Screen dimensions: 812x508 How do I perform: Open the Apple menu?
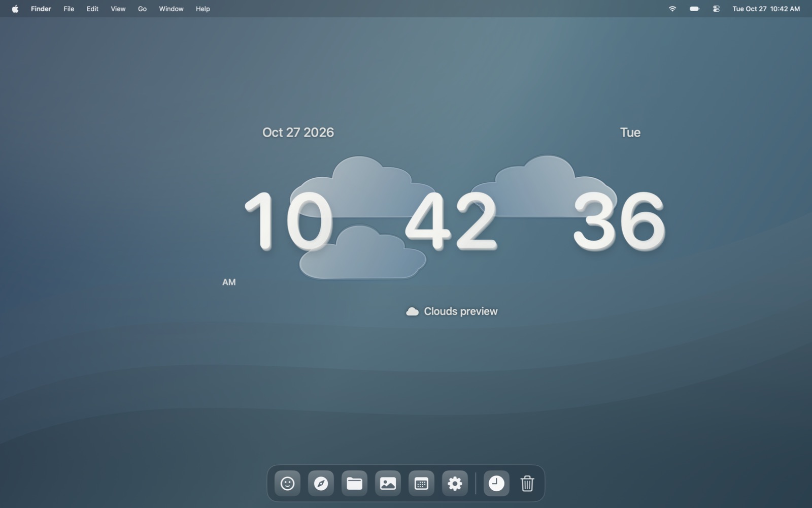point(15,9)
